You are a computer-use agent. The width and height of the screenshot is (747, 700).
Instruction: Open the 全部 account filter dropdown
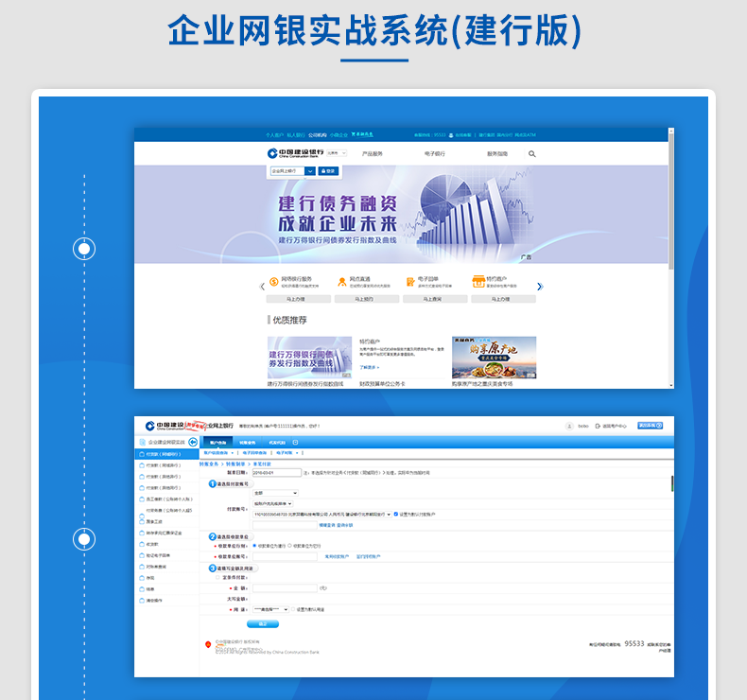pyautogui.click(x=275, y=493)
